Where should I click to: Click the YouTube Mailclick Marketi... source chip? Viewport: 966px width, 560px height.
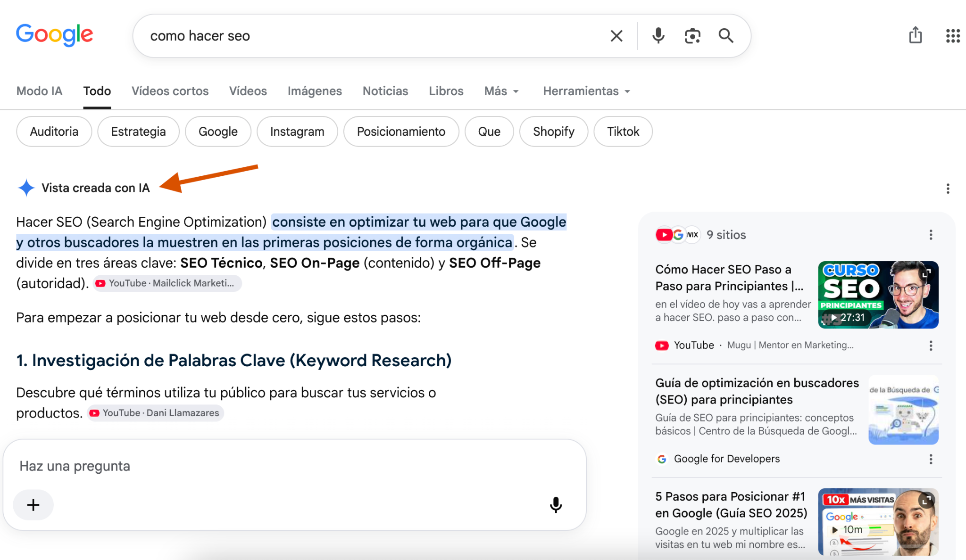pos(167,283)
